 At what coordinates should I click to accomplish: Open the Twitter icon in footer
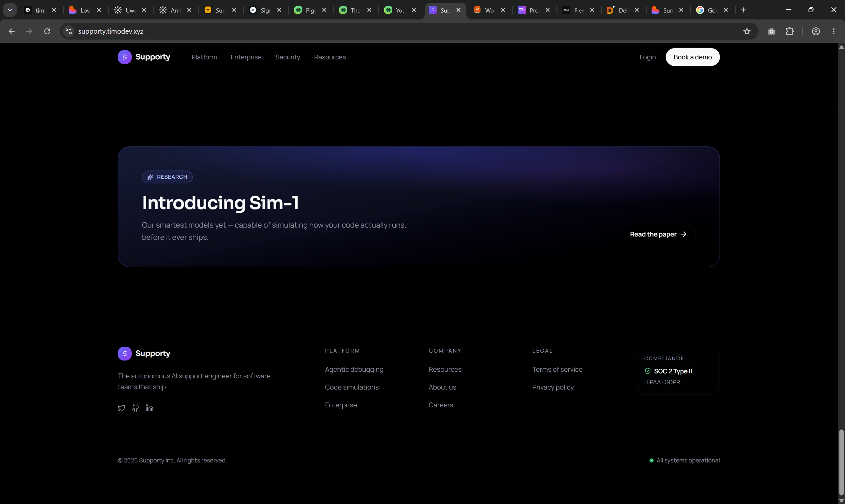(x=122, y=408)
